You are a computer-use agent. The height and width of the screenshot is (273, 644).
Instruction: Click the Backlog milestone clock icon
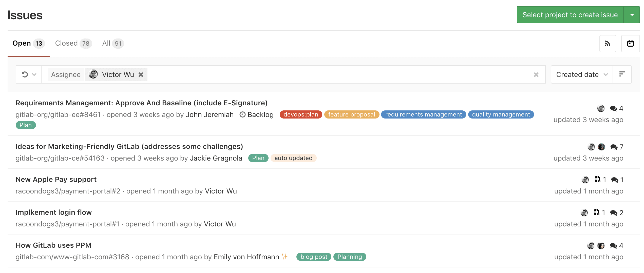tap(243, 114)
